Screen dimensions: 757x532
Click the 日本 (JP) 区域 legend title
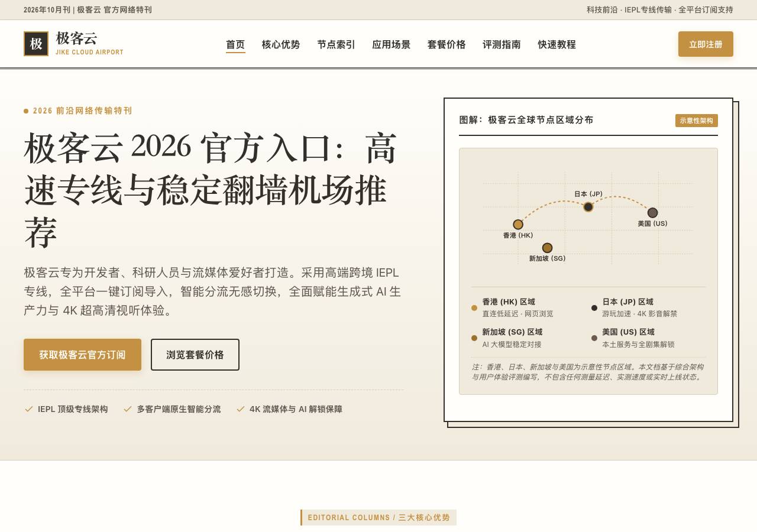click(x=628, y=302)
